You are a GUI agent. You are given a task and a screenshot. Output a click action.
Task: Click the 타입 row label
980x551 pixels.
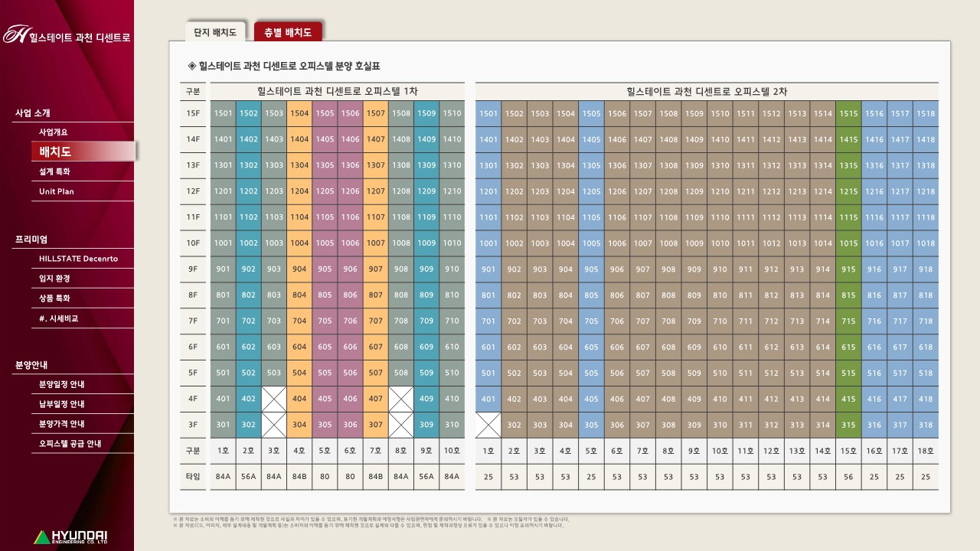(193, 477)
